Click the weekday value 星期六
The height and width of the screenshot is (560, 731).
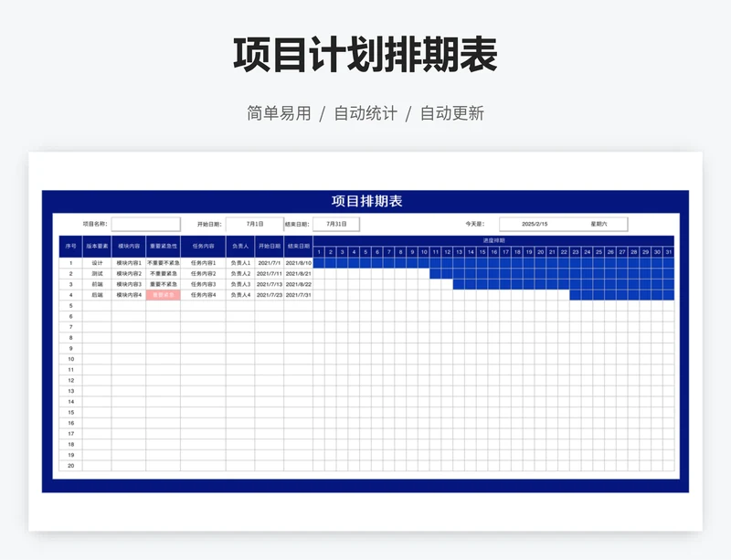click(599, 225)
